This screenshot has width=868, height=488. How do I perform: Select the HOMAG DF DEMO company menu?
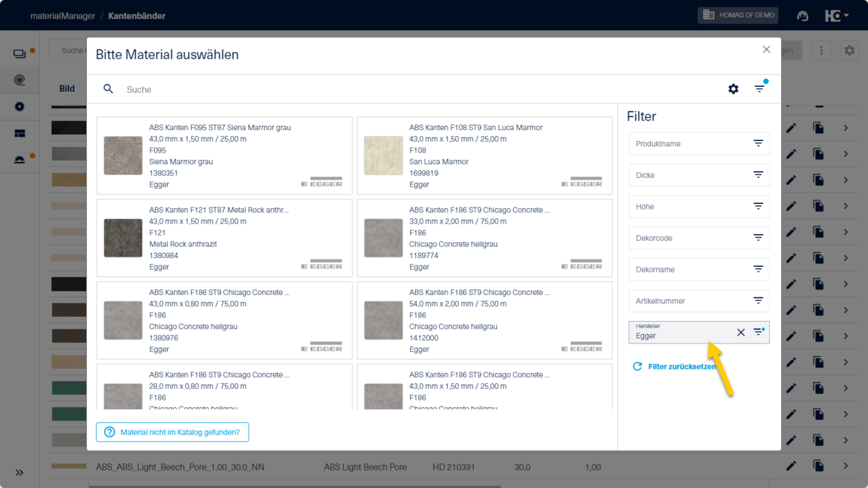[x=738, y=15]
